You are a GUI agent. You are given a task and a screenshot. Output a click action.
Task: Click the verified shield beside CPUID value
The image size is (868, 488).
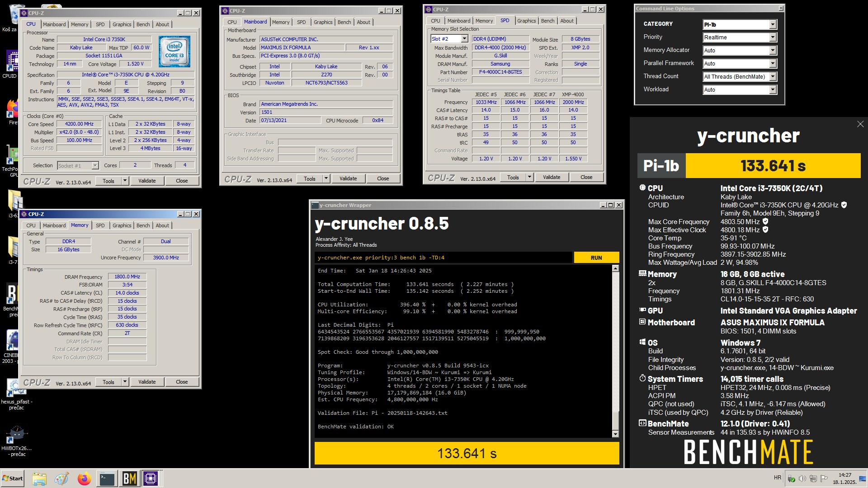tap(844, 205)
